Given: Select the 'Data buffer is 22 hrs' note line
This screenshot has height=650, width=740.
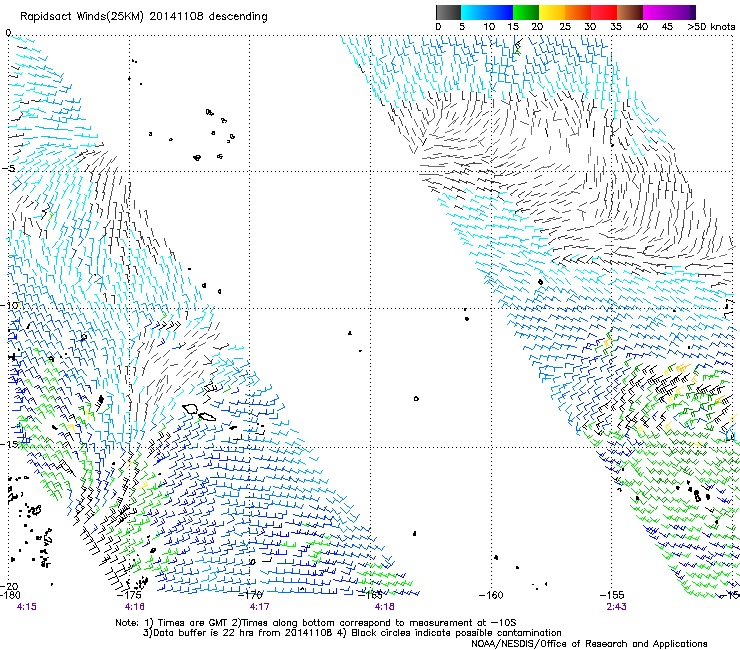Looking at the screenshot, I should point(352,633).
